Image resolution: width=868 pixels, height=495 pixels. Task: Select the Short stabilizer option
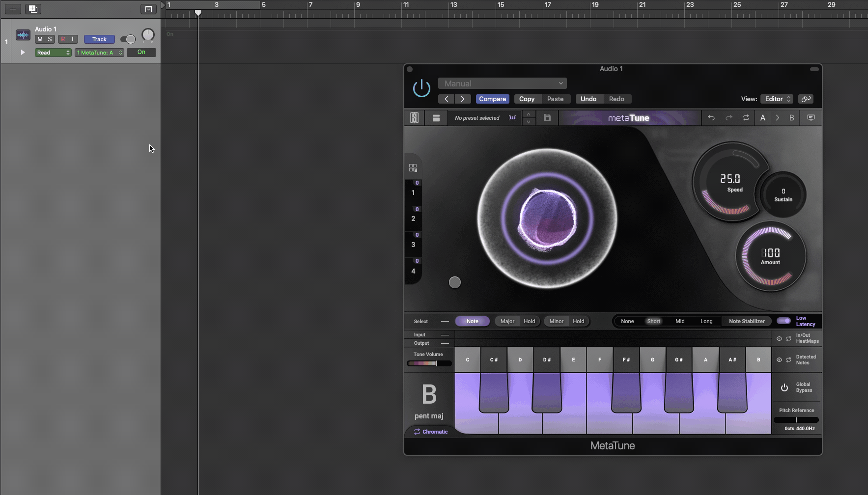[x=653, y=321]
